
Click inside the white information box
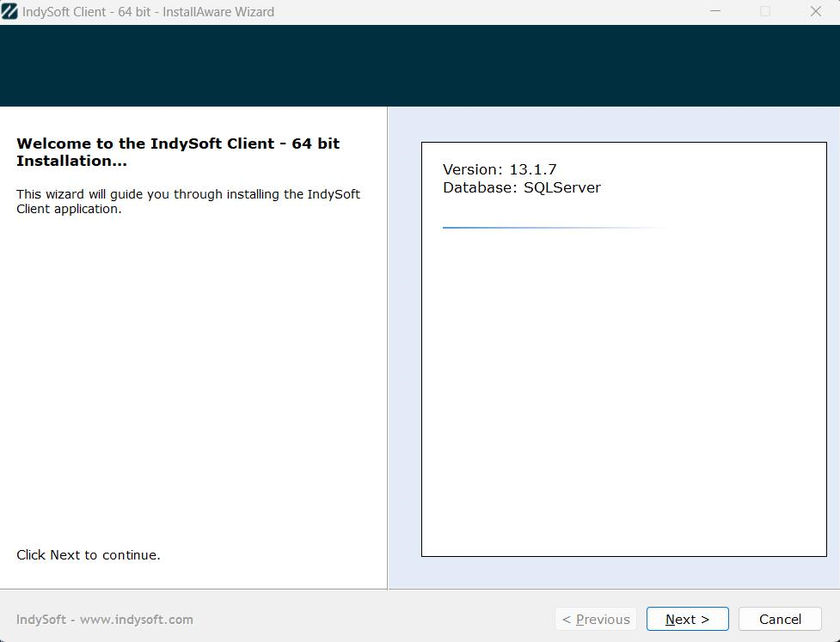[x=623, y=387]
